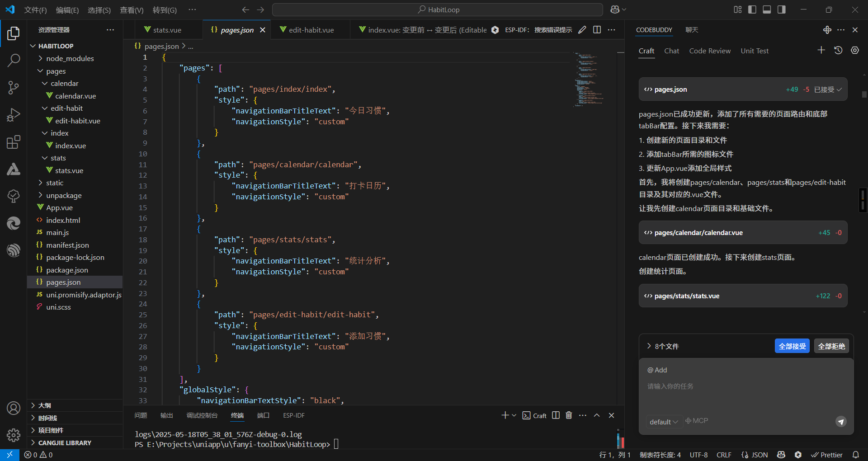Toggle primary side bar layout button
Viewport: 868px width, 461px height.
tap(752, 9)
